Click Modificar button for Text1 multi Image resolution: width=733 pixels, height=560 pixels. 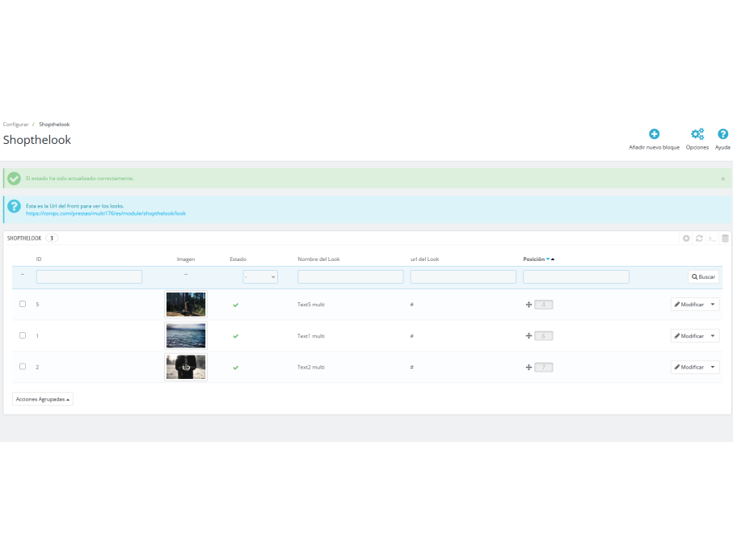pos(689,335)
